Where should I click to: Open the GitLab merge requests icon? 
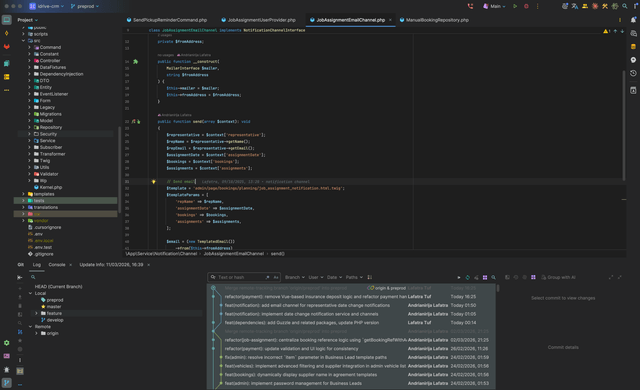pyautogui.click(x=7, y=47)
